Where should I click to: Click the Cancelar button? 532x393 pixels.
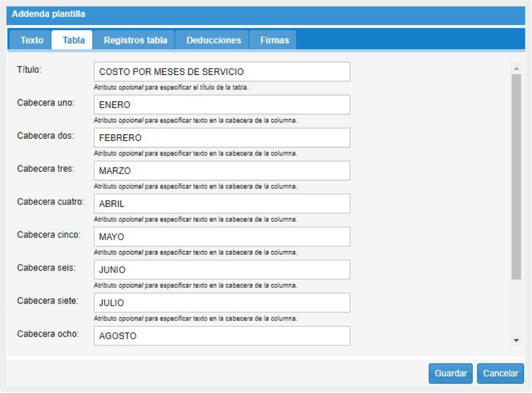coord(500,373)
